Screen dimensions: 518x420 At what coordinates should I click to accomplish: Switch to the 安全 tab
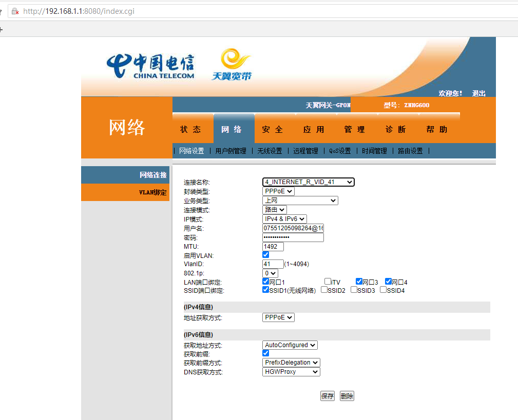272,130
